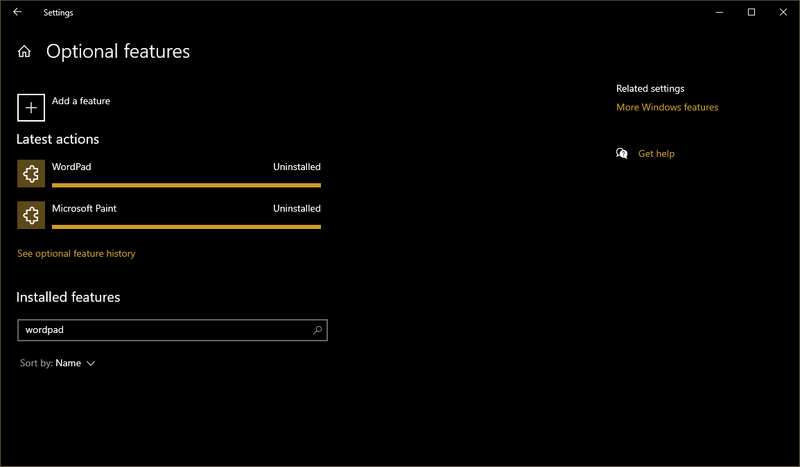Screen dimensions: 800x467
Task: Close the Settings window
Action: 783,12
